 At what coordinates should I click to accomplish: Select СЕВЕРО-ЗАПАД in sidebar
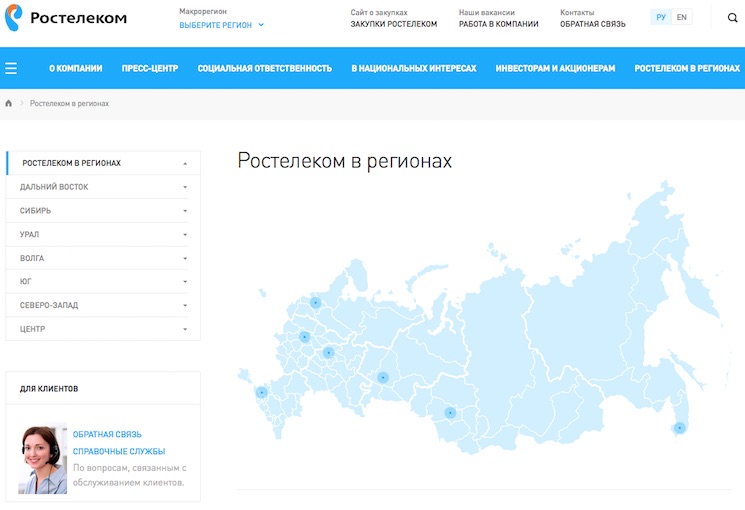coord(49,305)
